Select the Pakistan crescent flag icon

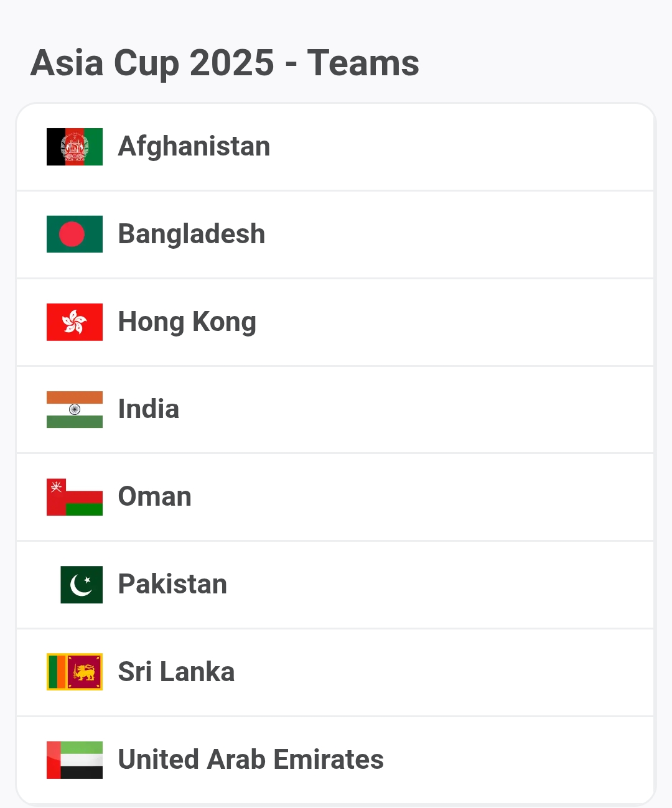(x=82, y=585)
